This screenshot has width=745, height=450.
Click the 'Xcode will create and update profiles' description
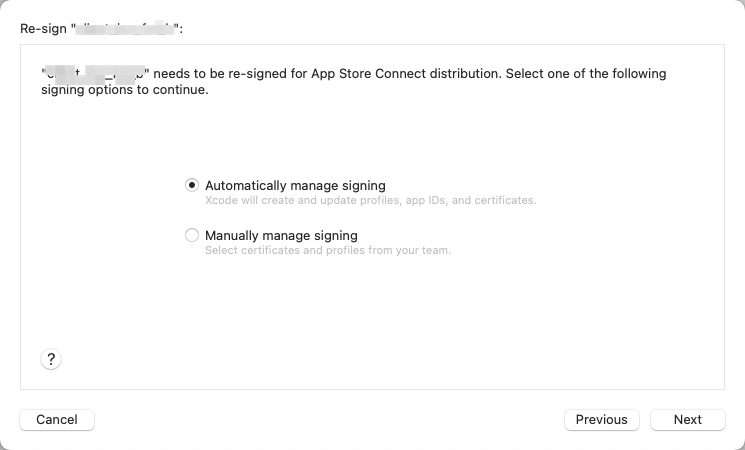[x=371, y=200]
